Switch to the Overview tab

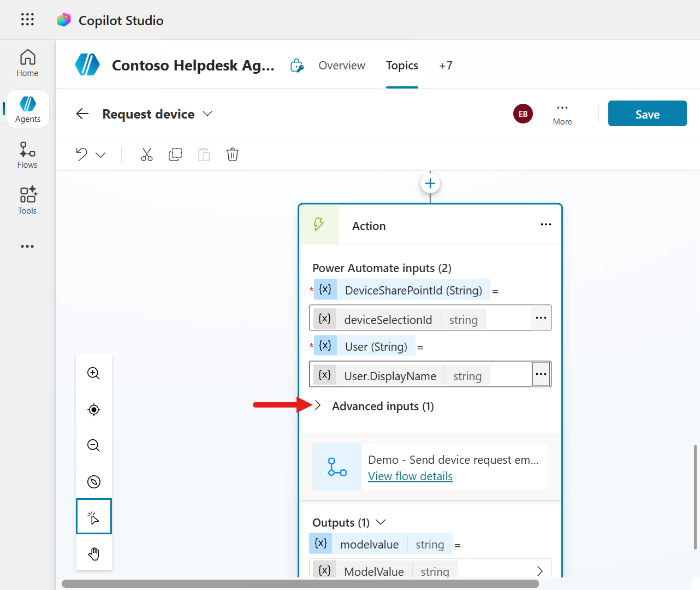coord(342,66)
